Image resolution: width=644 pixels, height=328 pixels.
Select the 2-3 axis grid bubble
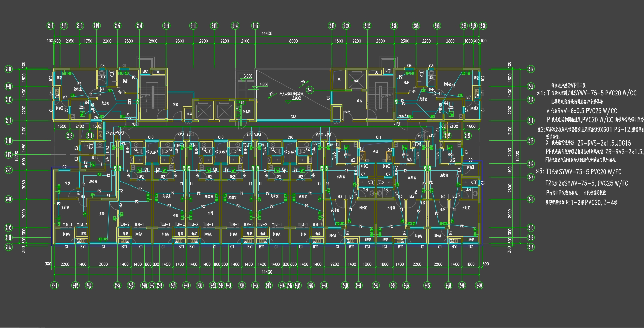click(80, 26)
